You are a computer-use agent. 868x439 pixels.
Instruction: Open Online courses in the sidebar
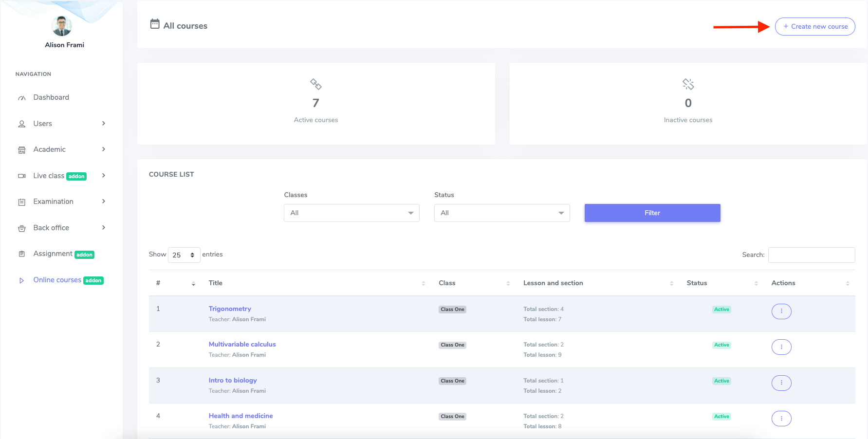[57, 280]
